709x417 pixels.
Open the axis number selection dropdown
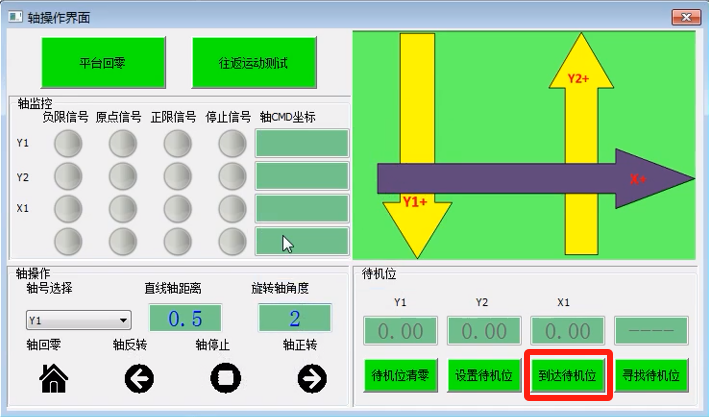click(x=79, y=321)
